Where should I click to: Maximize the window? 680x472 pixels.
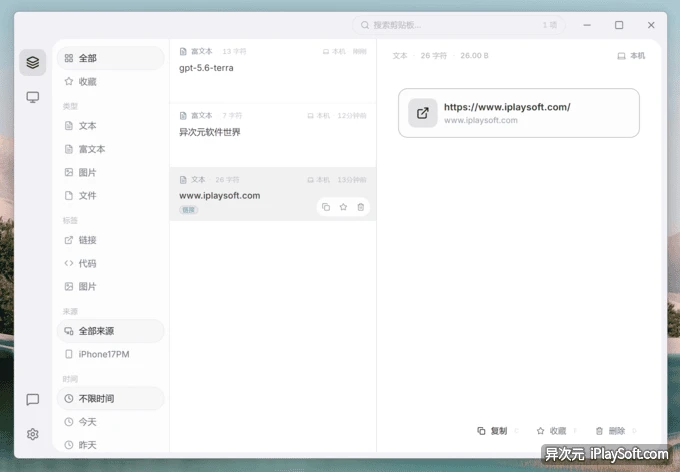pos(619,25)
